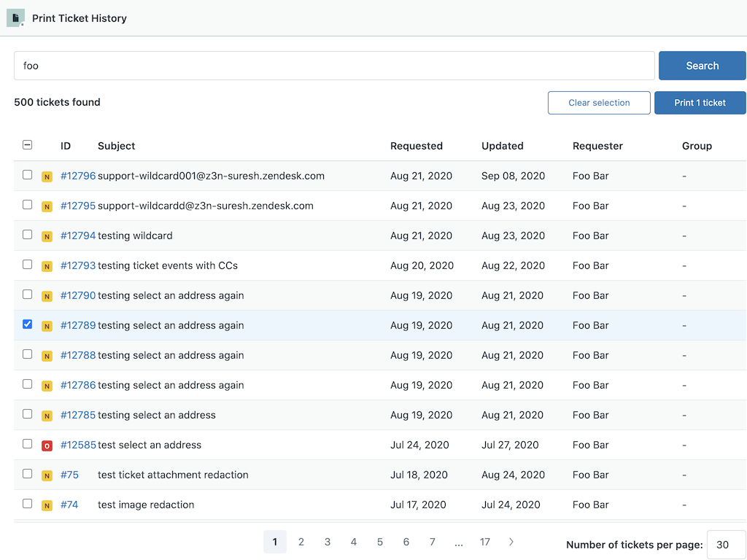Viewport: 747px width, 560px height.
Task: Go to next page using arrow chevron
Action: click(x=511, y=542)
